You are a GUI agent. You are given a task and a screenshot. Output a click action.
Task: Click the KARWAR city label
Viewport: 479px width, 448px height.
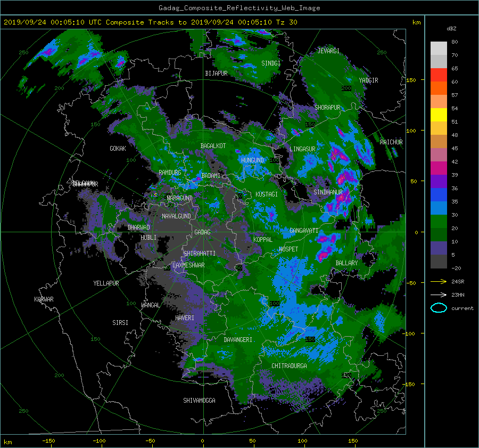[x=44, y=299]
